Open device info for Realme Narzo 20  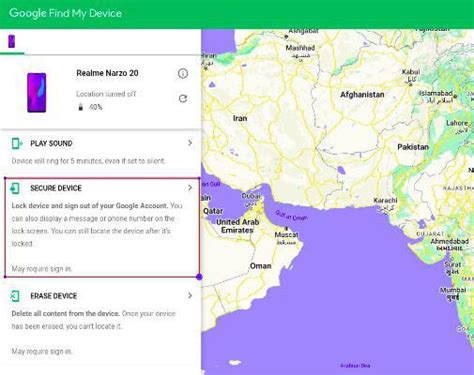[x=183, y=73]
